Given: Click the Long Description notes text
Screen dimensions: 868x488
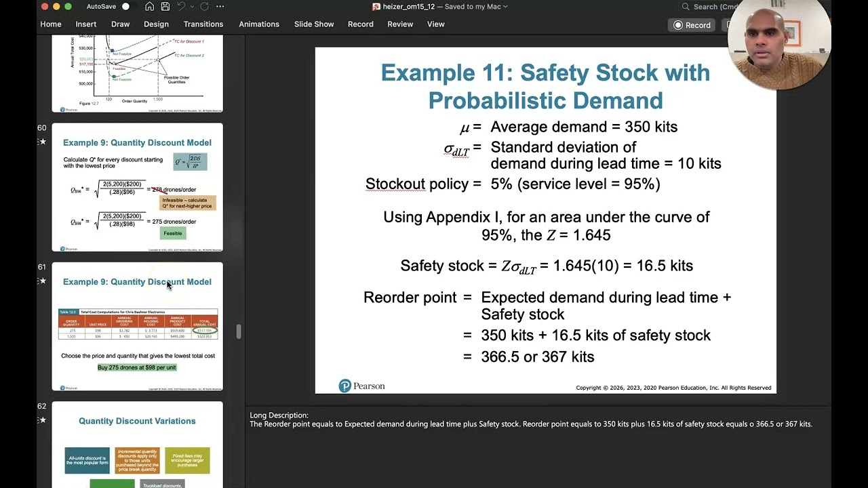Looking at the screenshot, I should [x=531, y=420].
